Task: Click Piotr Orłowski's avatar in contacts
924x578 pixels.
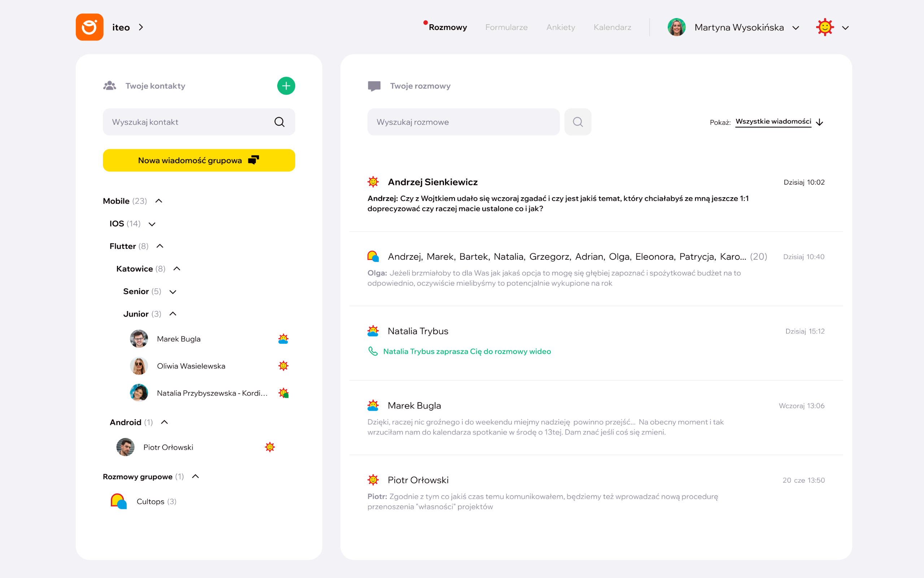Action: coord(125,447)
